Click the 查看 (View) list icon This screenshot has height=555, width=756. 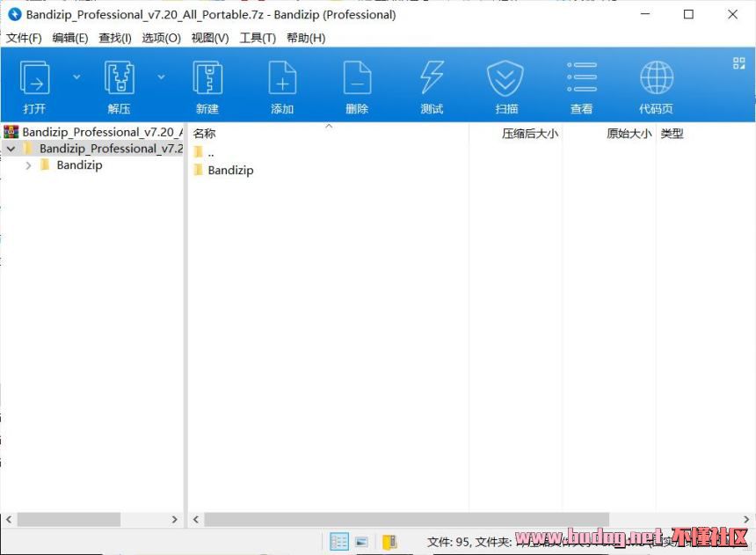tap(581, 86)
